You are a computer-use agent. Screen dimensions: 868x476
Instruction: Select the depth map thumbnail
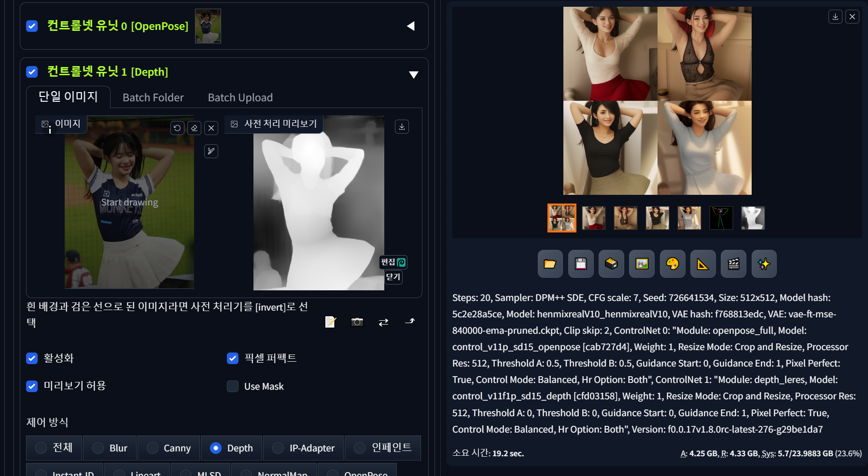point(753,218)
